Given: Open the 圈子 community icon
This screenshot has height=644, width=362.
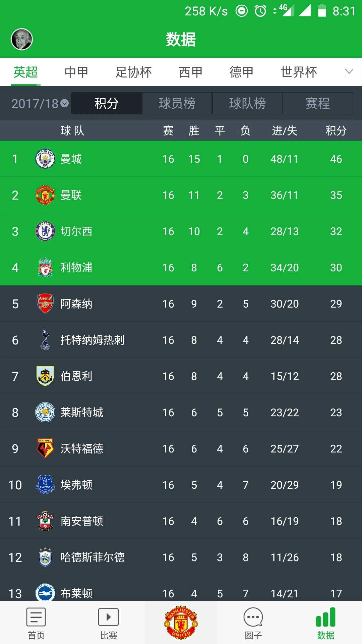Looking at the screenshot, I should coord(253,622).
